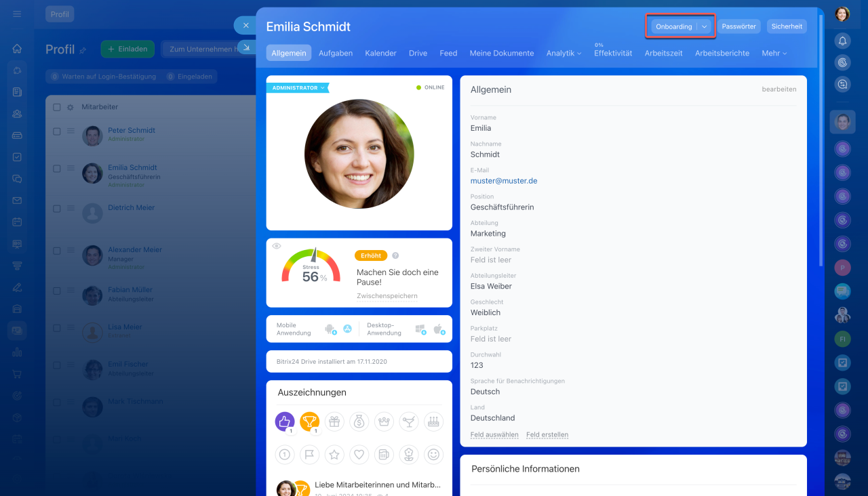The image size is (868, 496).
Task: Click the help question mark beside Erhöht
Action: [x=395, y=255]
